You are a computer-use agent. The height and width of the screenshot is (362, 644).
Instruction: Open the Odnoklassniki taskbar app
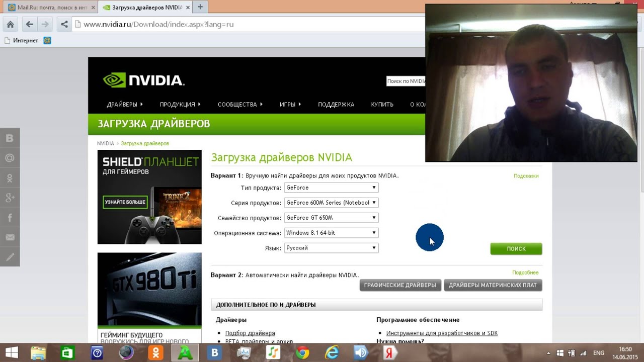pyautogui.click(x=156, y=353)
